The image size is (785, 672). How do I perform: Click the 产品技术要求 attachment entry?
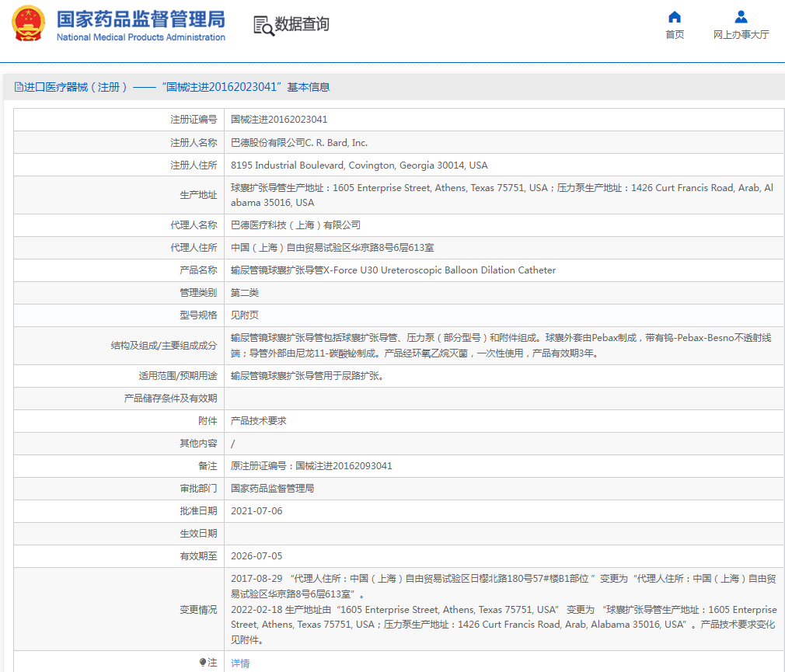259,420
